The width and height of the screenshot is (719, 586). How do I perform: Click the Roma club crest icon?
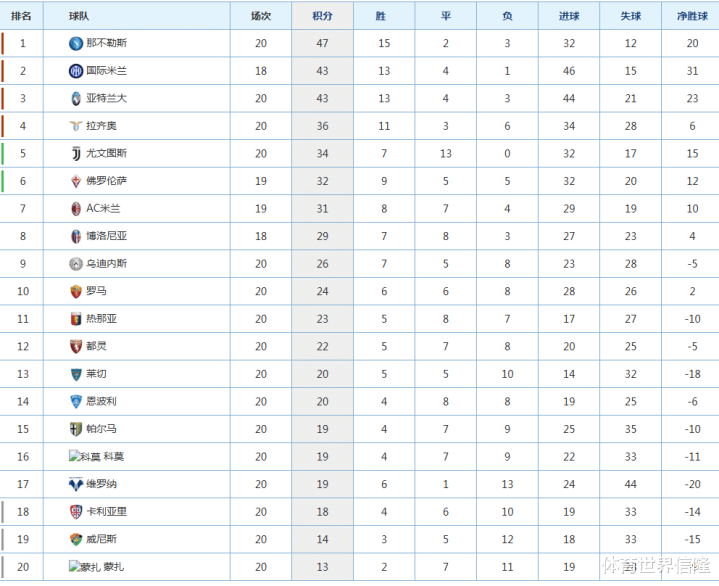[x=76, y=291]
